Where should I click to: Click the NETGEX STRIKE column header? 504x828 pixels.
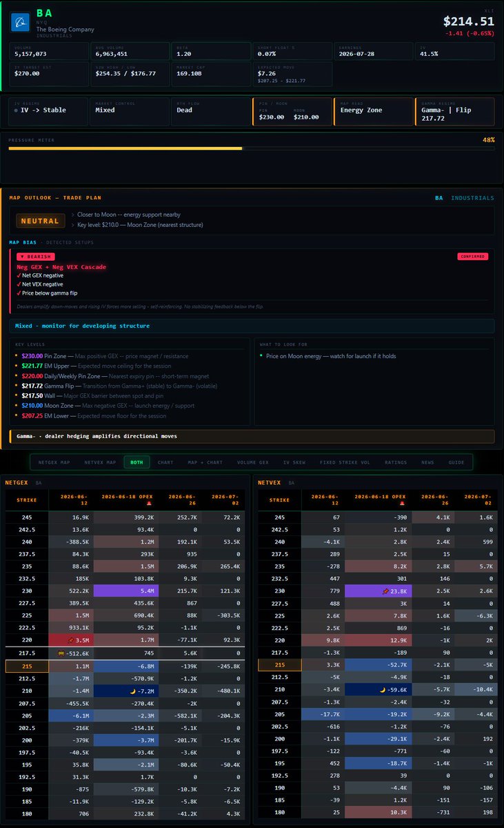(27, 500)
